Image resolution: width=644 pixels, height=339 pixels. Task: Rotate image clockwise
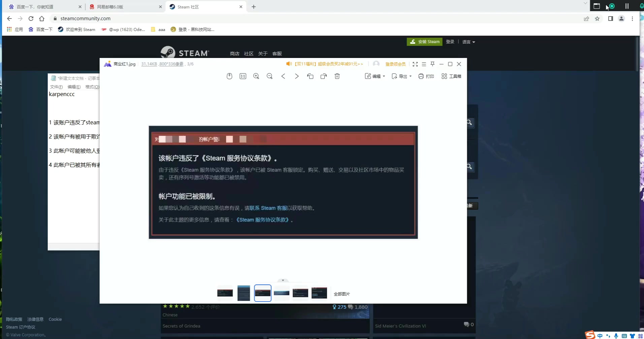(324, 76)
